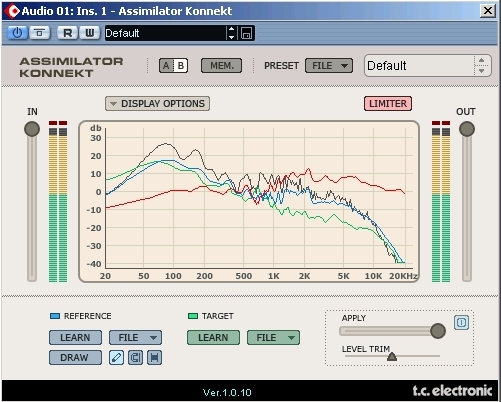This screenshot has width=501, height=402.
Task: Open the host Default preset field
Action: pos(165,33)
